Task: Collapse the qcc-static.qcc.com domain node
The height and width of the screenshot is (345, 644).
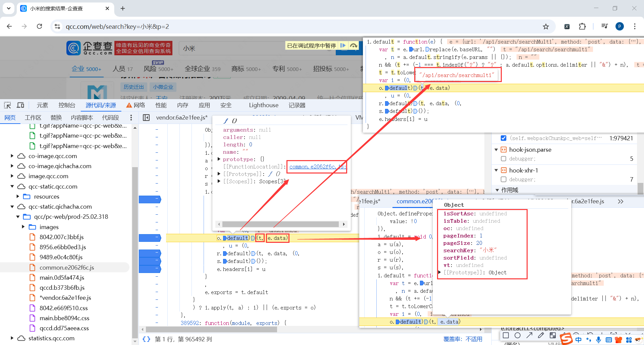Action: pyautogui.click(x=12, y=186)
